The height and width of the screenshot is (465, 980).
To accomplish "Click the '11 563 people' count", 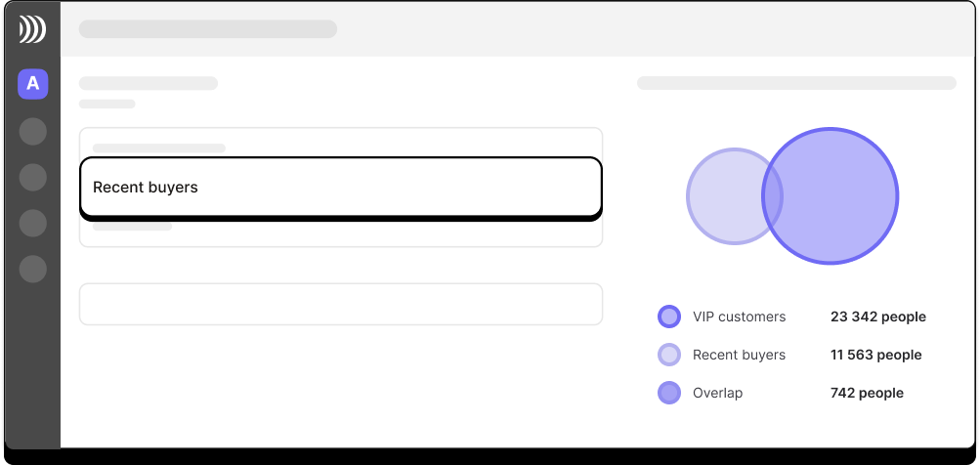I will (875, 355).
